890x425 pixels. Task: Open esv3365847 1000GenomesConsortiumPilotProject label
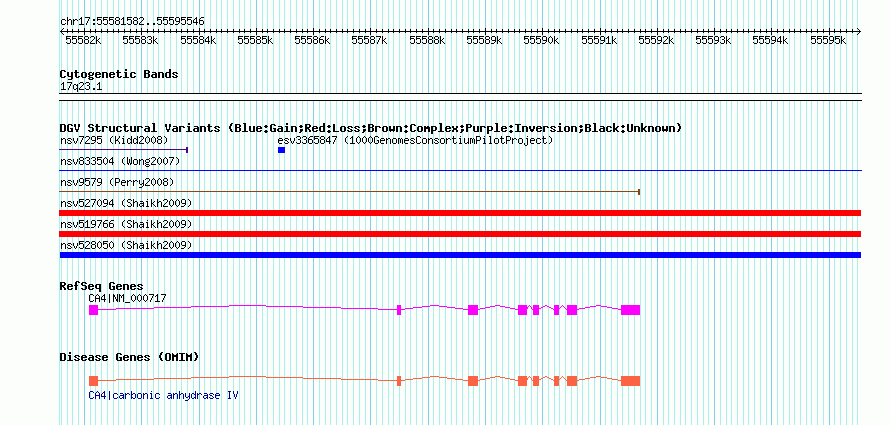tap(415, 140)
